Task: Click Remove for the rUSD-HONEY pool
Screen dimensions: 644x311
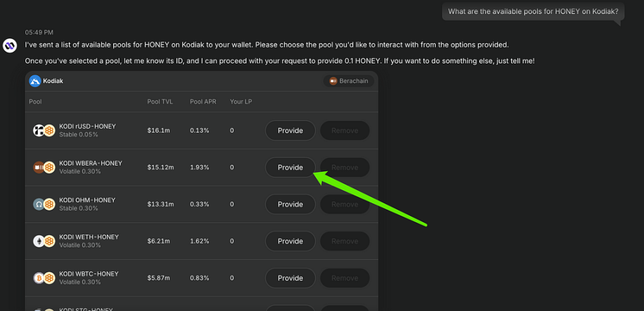Action: click(345, 131)
